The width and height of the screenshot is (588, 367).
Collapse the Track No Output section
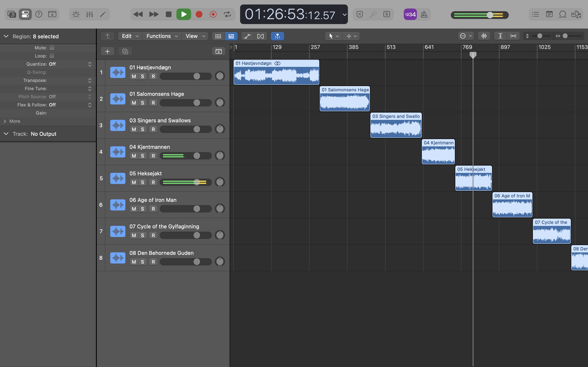click(6, 134)
